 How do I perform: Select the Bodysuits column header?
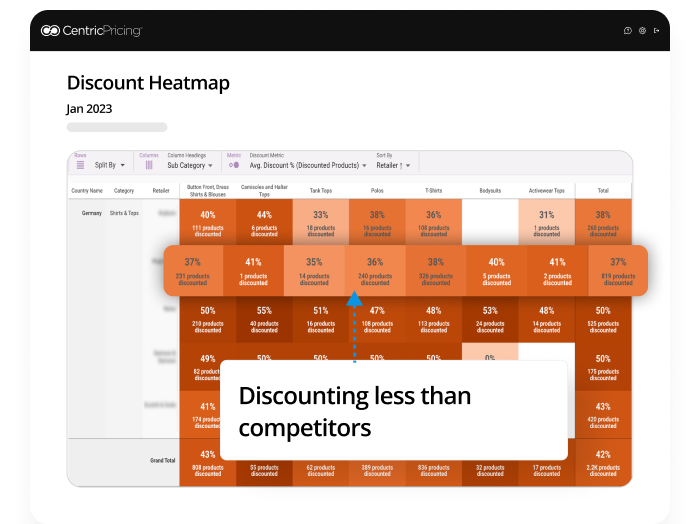[x=490, y=190]
